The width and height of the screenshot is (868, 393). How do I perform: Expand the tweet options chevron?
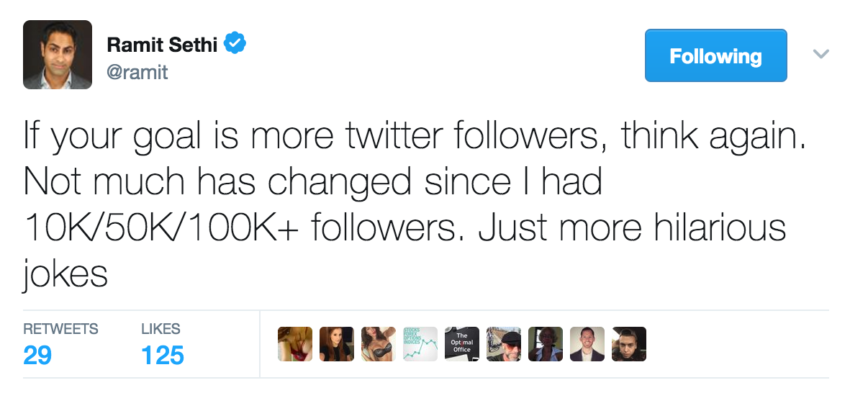pyautogui.click(x=820, y=54)
